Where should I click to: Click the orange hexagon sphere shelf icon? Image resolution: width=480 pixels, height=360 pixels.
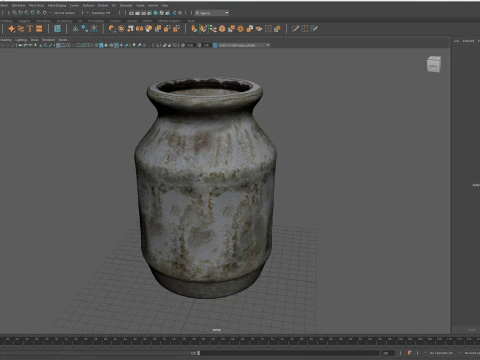[x=222, y=29]
